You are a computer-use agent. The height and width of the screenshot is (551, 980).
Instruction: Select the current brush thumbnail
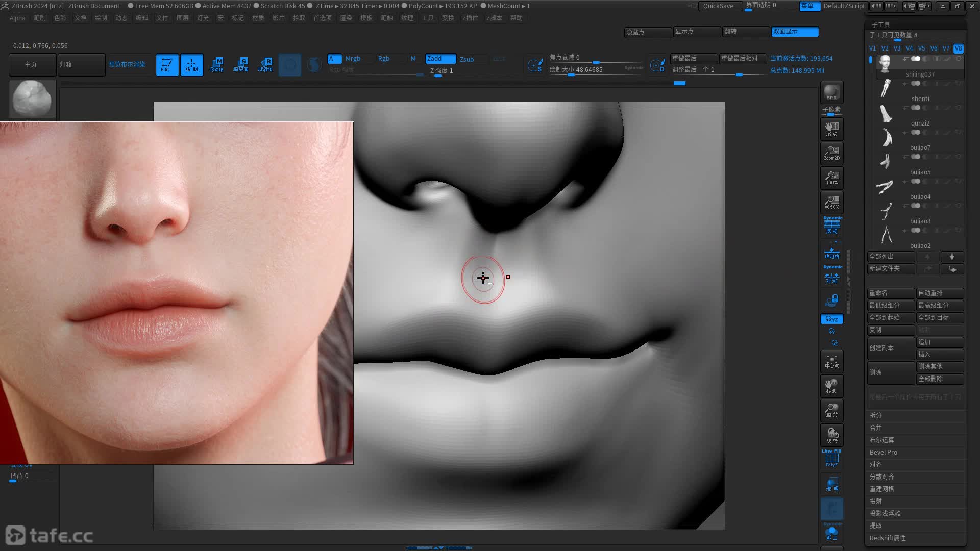pos(32,99)
